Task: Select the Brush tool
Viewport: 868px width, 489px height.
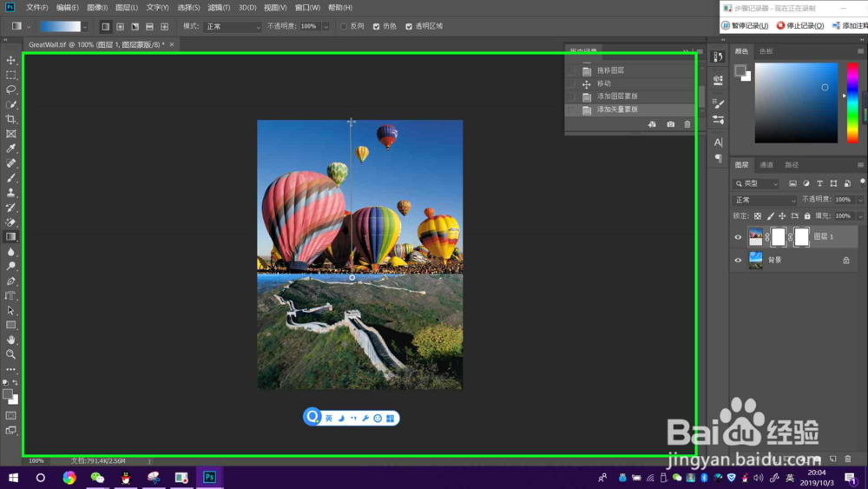Action: (10, 178)
